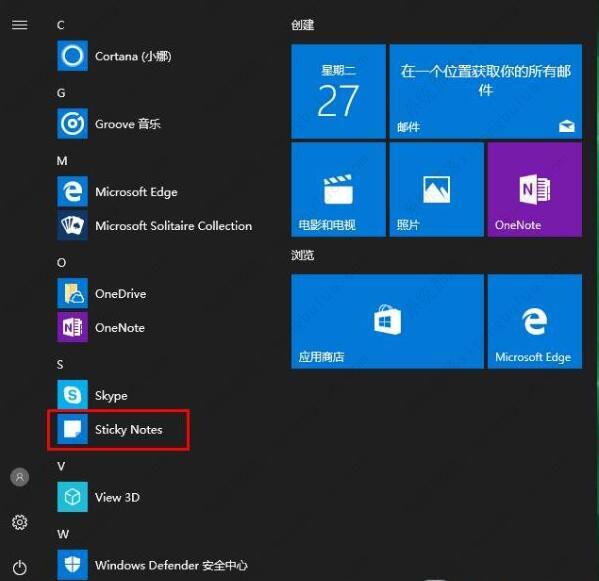The height and width of the screenshot is (581, 599).
Task: Launch Microsoft Edge icon from app list
Action: coord(72,191)
